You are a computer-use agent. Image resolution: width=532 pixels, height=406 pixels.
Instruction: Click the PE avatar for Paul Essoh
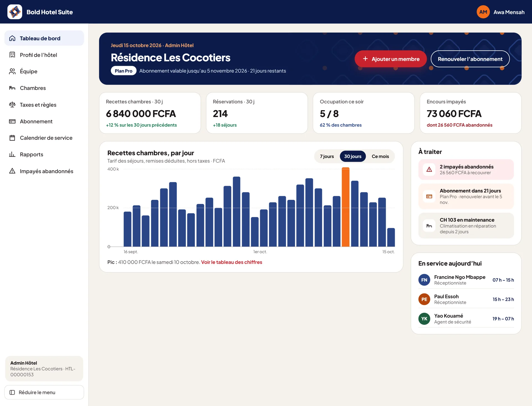click(x=424, y=299)
